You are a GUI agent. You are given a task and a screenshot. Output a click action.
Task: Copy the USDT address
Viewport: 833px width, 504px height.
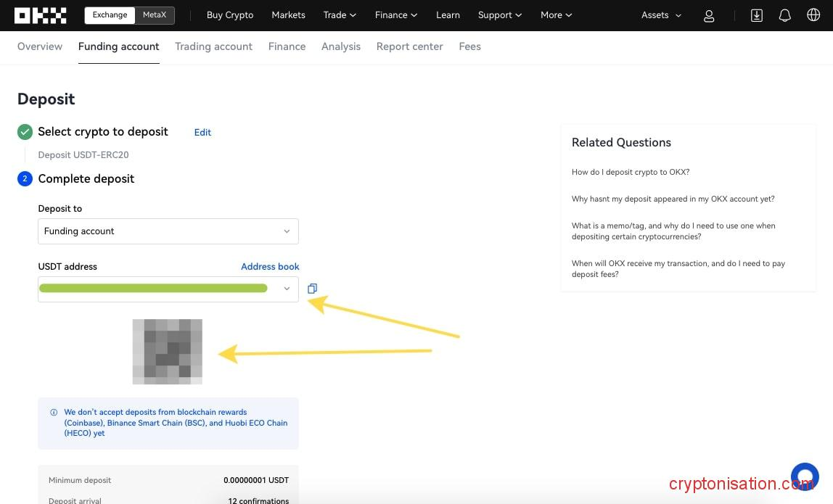coord(312,289)
